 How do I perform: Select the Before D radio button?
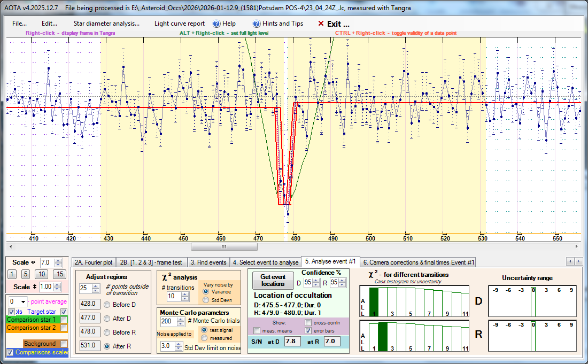[106, 305]
